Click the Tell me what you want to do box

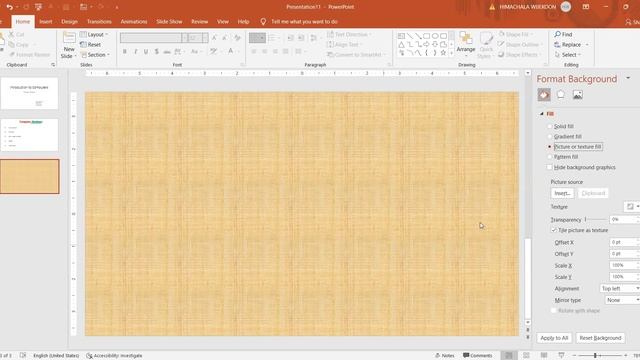coord(304,22)
